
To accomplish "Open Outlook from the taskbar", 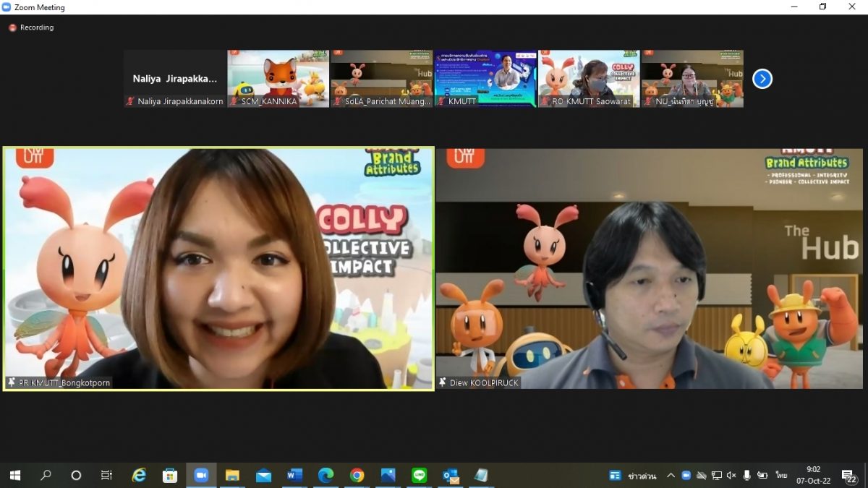I will (x=451, y=475).
